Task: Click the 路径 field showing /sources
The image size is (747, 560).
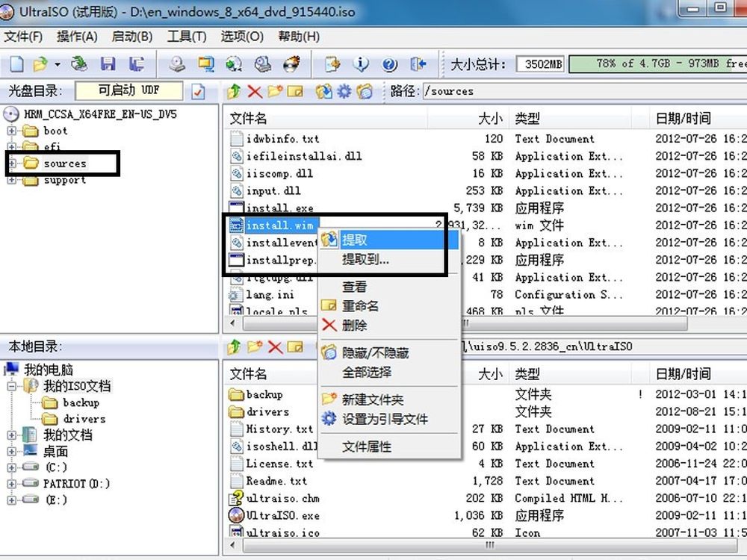Action: [x=585, y=91]
